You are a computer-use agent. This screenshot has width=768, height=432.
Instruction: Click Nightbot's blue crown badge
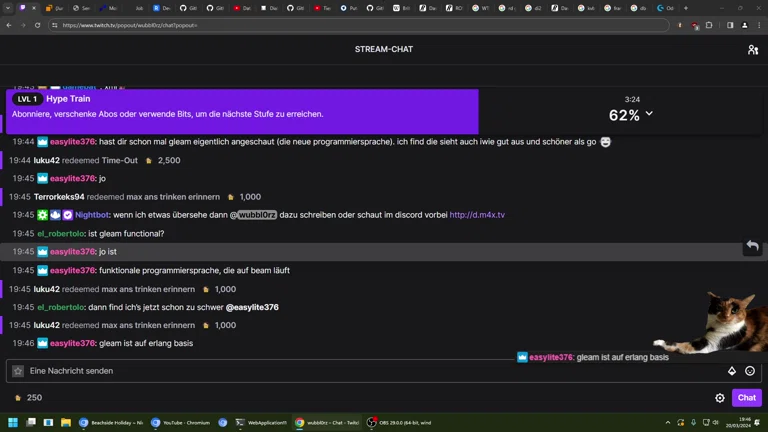(55, 215)
